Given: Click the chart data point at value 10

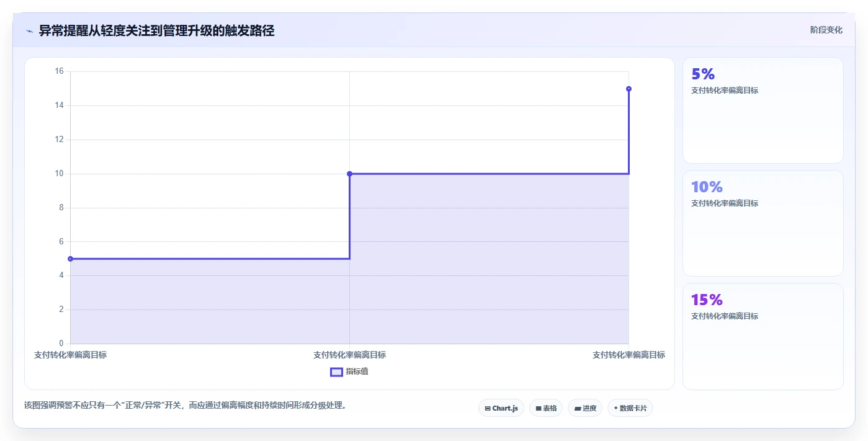Looking at the screenshot, I should pos(349,174).
